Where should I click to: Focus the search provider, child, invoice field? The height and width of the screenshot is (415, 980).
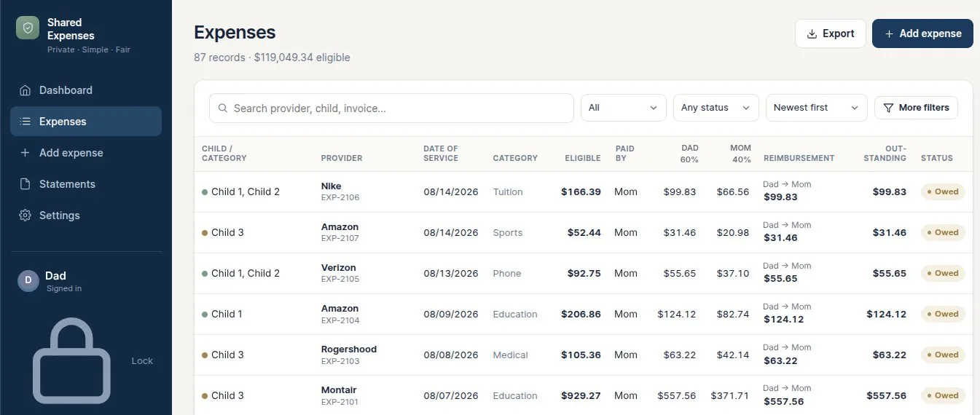tap(391, 108)
